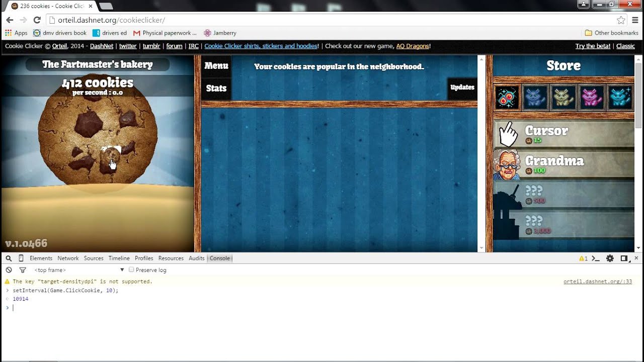Image resolution: width=644 pixels, height=362 pixels.
Task: Go back in the browser
Action: pos(10,20)
